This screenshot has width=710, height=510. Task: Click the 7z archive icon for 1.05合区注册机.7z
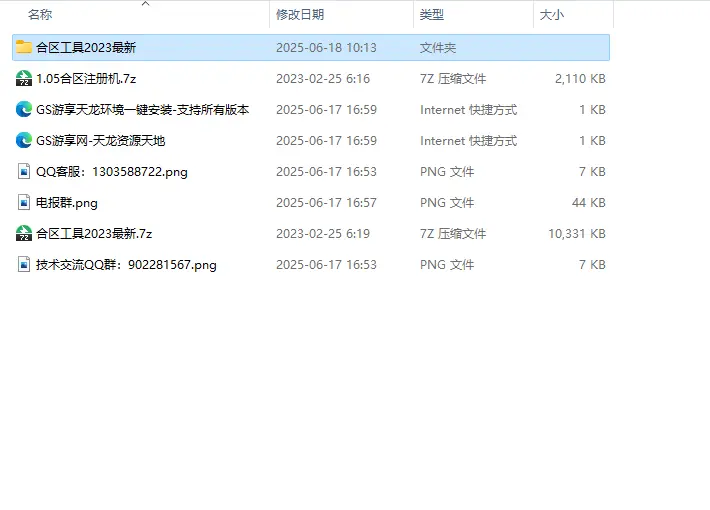pyautogui.click(x=23, y=78)
